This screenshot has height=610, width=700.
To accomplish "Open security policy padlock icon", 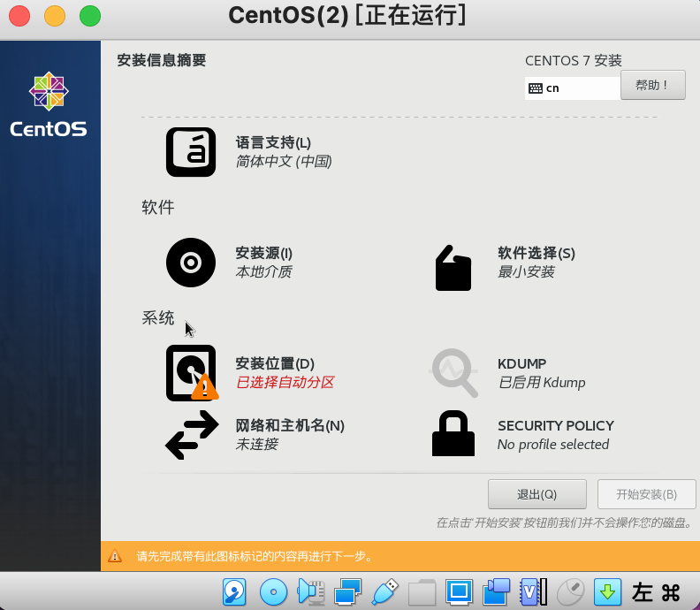I will coord(453,433).
